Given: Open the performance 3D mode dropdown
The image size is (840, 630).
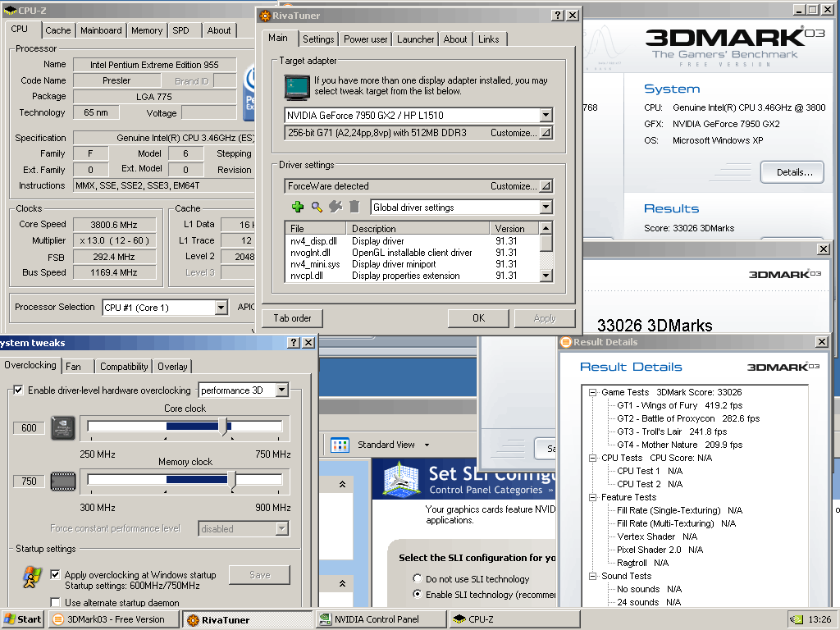Looking at the screenshot, I should point(282,390).
